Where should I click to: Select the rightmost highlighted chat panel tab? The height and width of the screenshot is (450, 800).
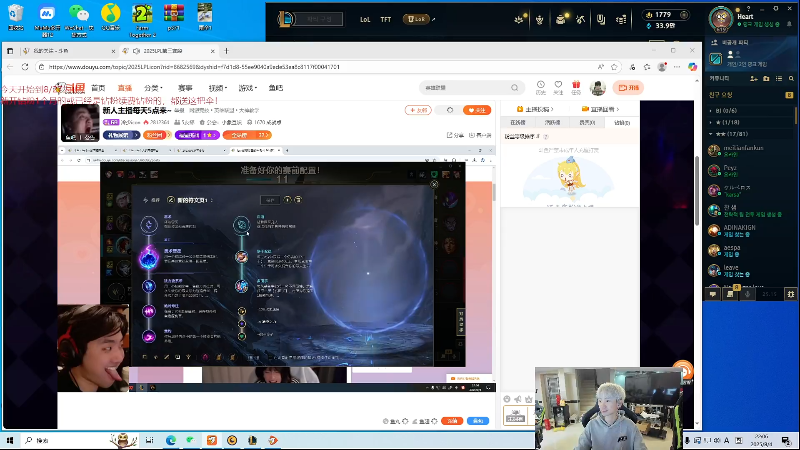[x=621, y=122]
